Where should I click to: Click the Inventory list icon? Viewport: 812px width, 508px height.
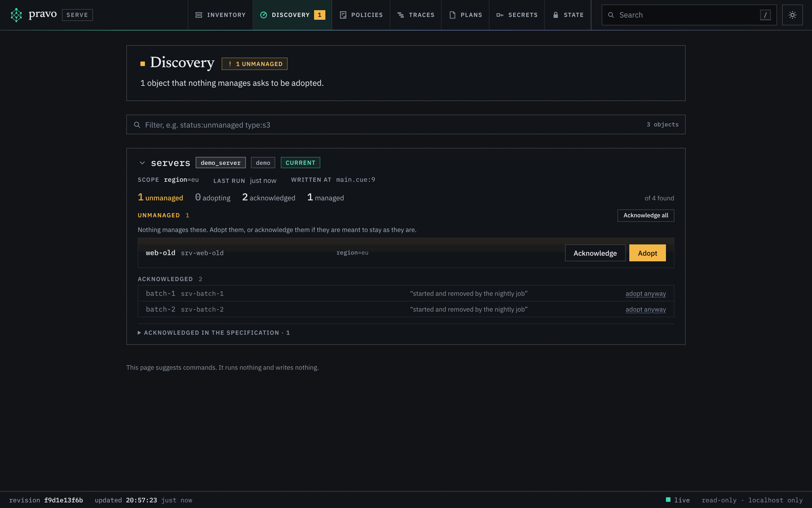click(199, 15)
